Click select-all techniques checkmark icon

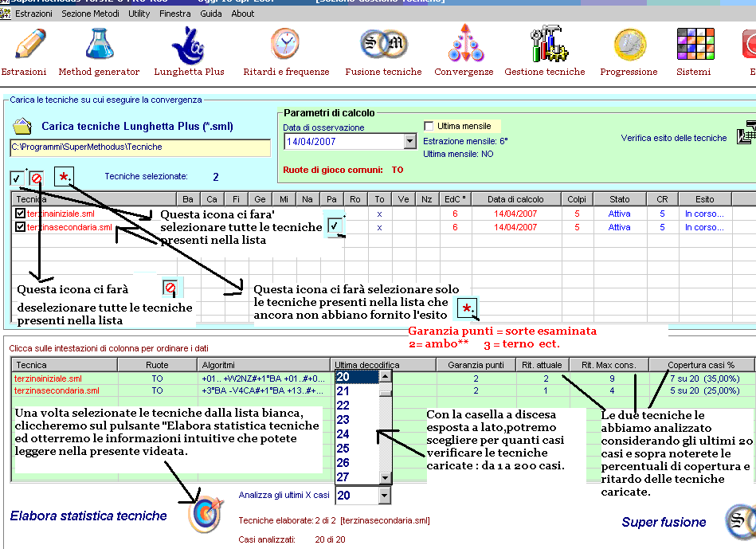[17, 178]
